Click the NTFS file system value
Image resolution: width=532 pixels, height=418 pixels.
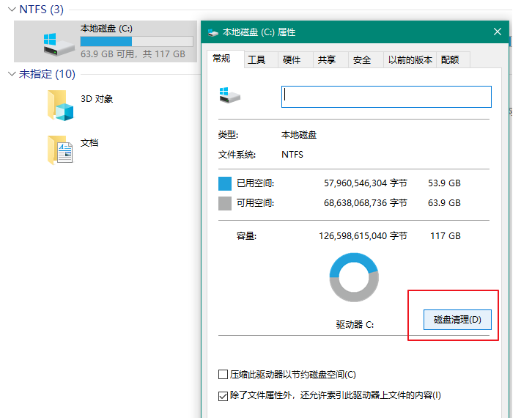tap(292, 155)
